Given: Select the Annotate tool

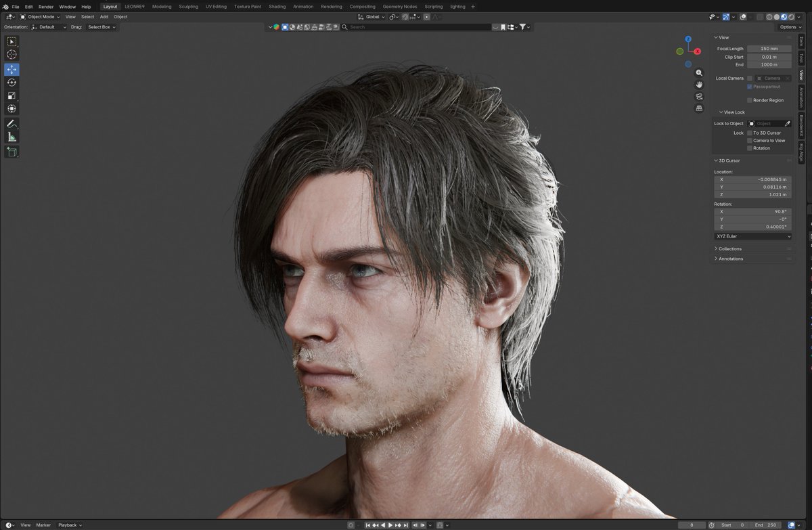Looking at the screenshot, I should [12, 124].
